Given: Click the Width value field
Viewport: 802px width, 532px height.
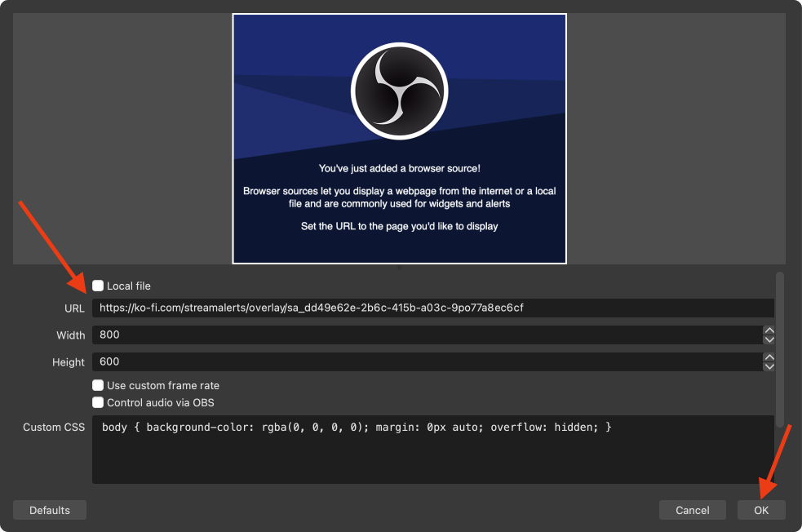Looking at the screenshot, I should [428, 335].
